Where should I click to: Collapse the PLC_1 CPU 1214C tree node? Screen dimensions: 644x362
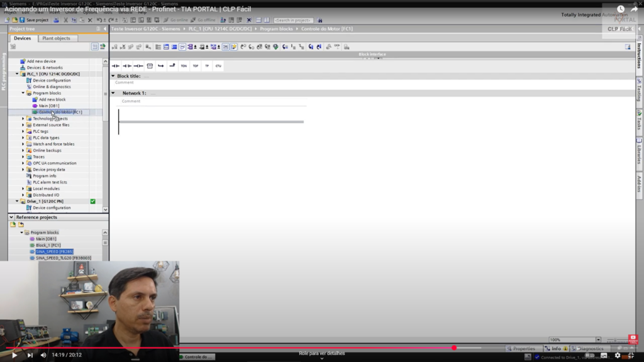click(x=17, y=74)
